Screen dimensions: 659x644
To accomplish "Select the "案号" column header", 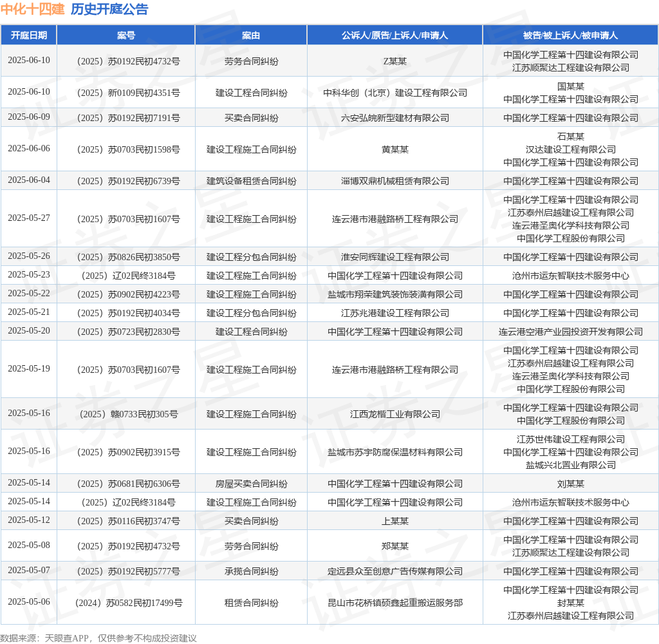I will 125,35.
